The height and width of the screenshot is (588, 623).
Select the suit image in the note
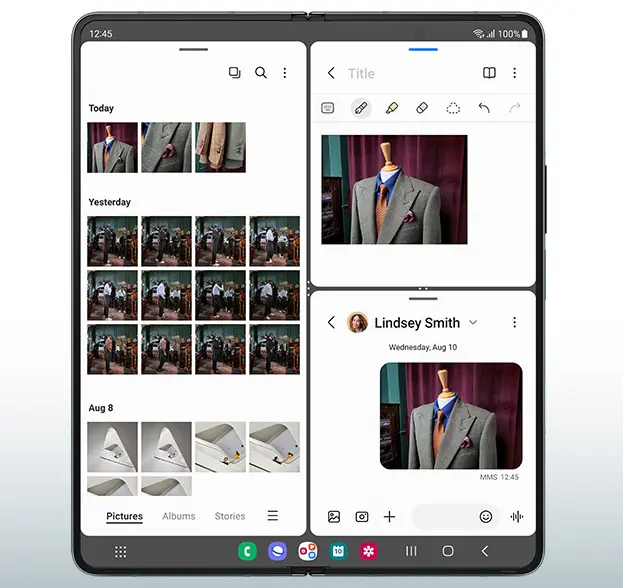coord(394,190)
